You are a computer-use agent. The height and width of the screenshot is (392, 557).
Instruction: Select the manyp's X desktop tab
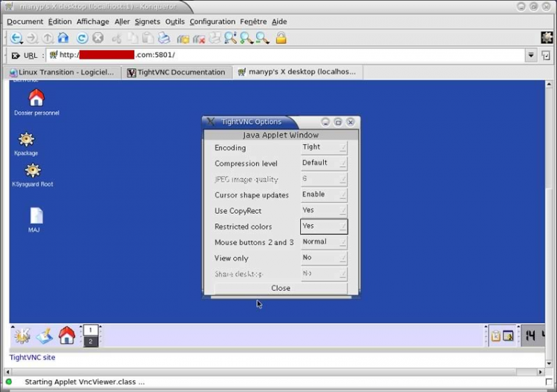click(297, 72)
